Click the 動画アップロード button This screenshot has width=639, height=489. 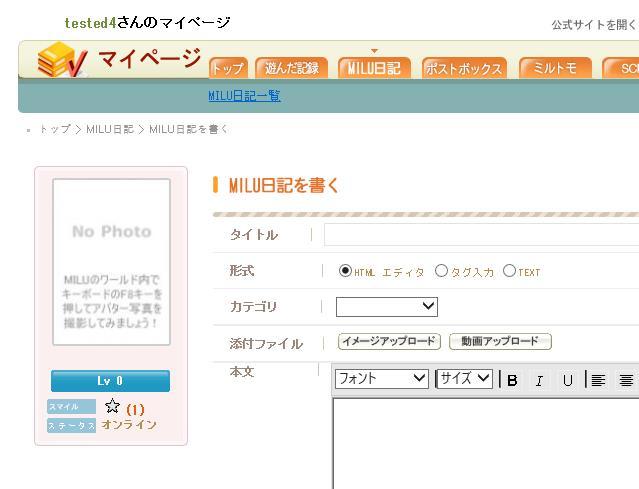pyautogui.click(x=500, y=342)
